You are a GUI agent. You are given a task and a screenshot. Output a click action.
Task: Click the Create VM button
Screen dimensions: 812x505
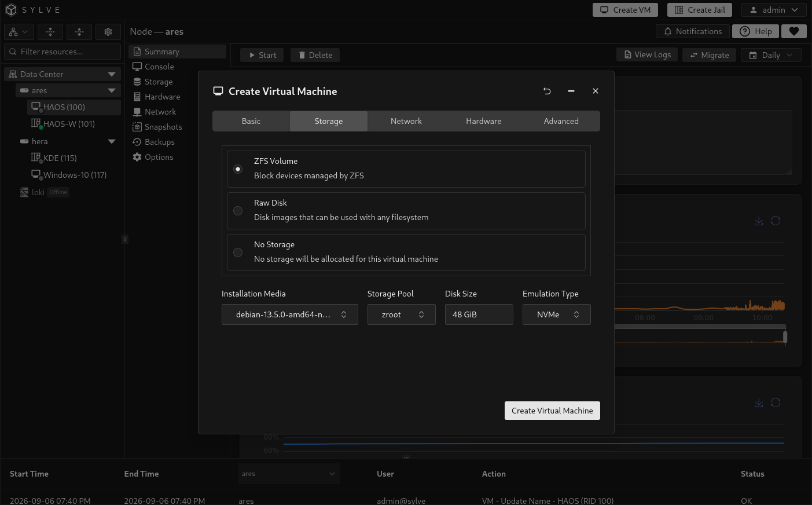[625, 10]
